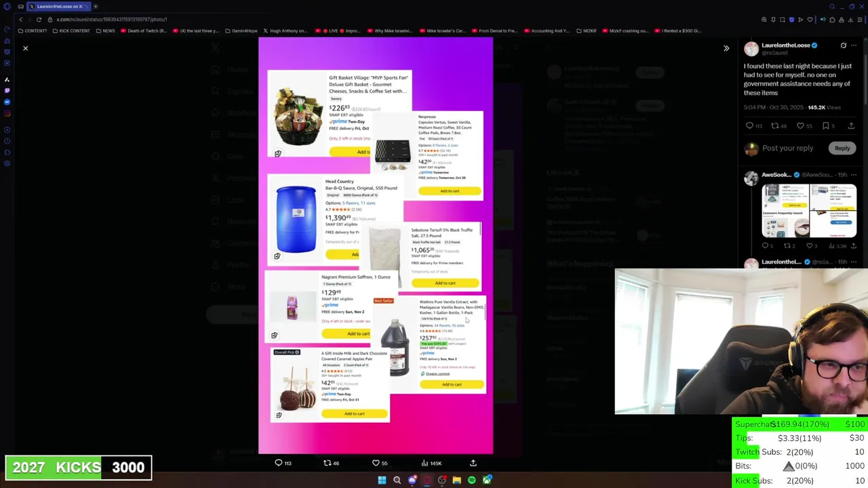Open the LaurelontheLoose display name link
The image size is (868, 488).
click(786, 45)
